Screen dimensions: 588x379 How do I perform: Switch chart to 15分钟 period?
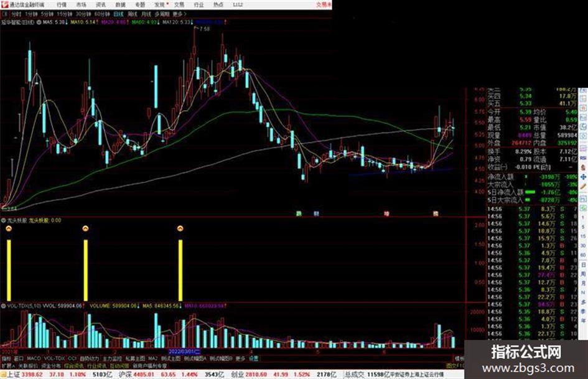coord(65,14)
